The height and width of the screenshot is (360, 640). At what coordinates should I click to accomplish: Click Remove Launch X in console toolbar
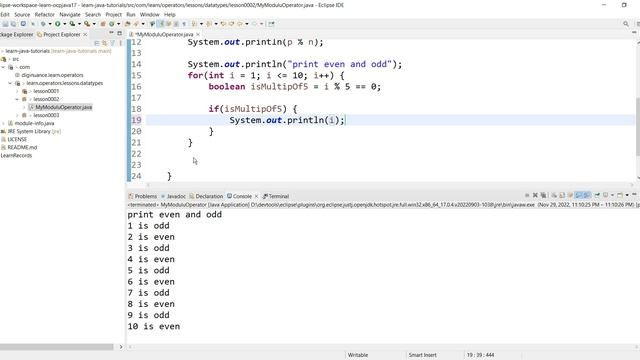(536, 195)
